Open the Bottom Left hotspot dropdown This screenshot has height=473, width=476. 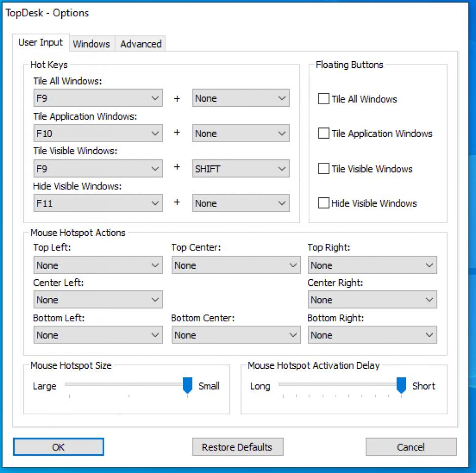point(98,335)
